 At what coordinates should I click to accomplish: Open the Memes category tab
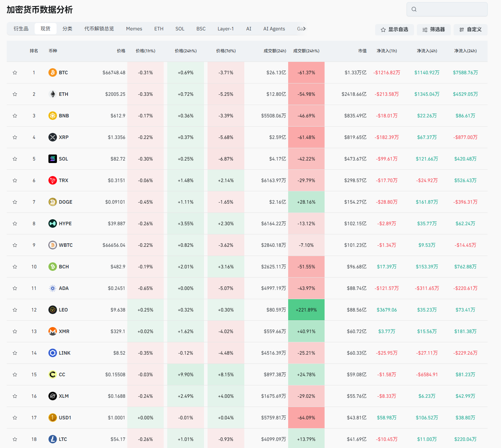(x=134, y=29)
